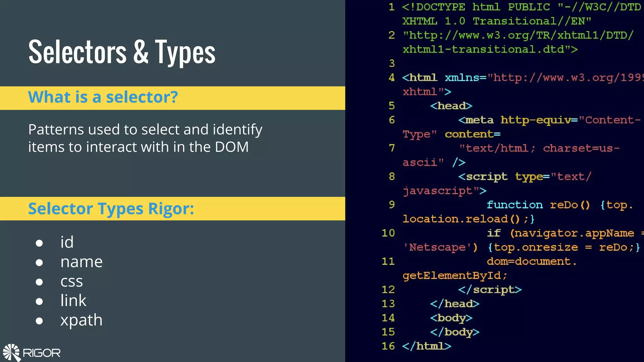This screenshot has width=644, height=362.
Task: Click the closing </html> tag on line 16
Action: [x=426, y=346]
